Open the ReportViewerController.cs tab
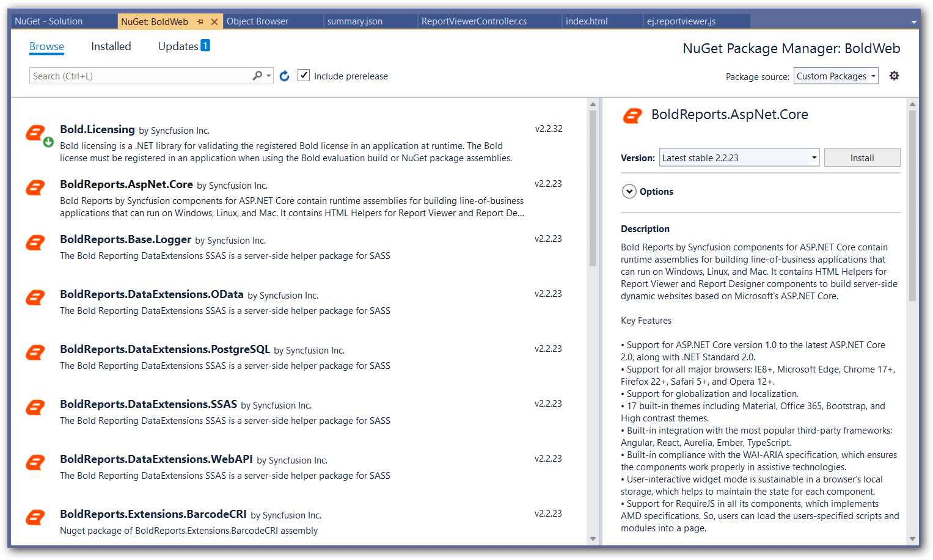The width and height of the screenshot is (933, 560). tap(489, 21)
